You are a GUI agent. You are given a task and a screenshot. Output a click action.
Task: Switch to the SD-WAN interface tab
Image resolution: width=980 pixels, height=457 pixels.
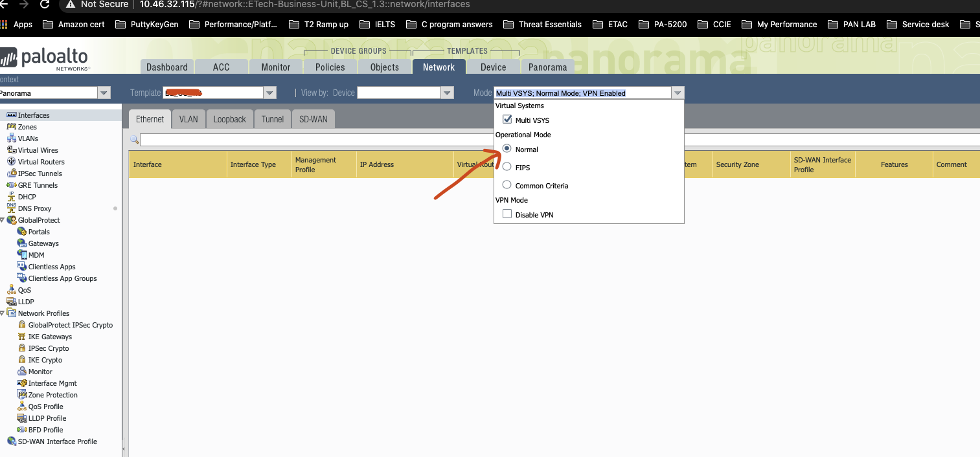point(313,119)
